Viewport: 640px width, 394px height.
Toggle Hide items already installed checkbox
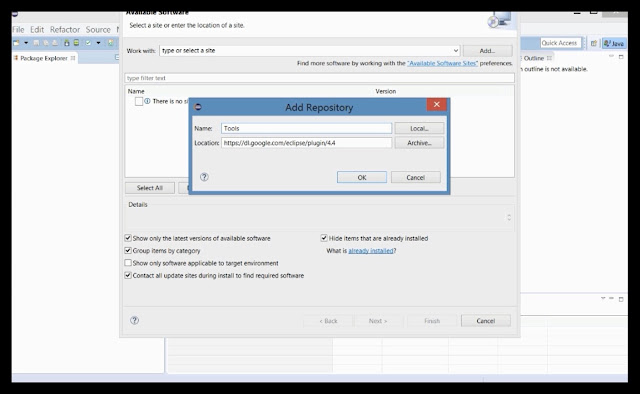point(324,238)
